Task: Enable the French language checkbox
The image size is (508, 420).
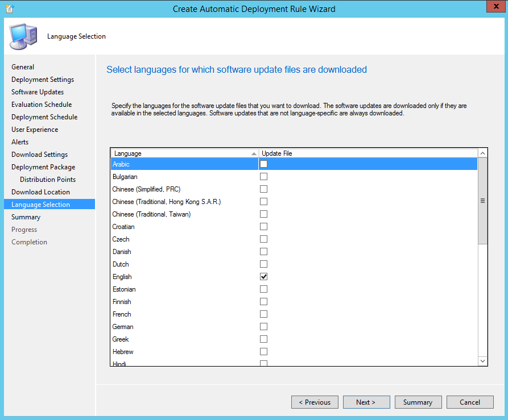Action: [x=263, y=314]
